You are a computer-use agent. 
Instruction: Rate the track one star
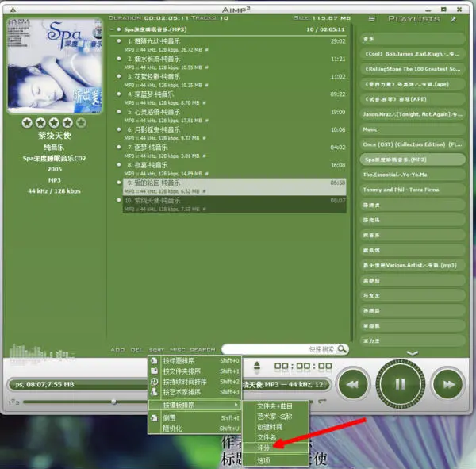click(x=27, y=123)
